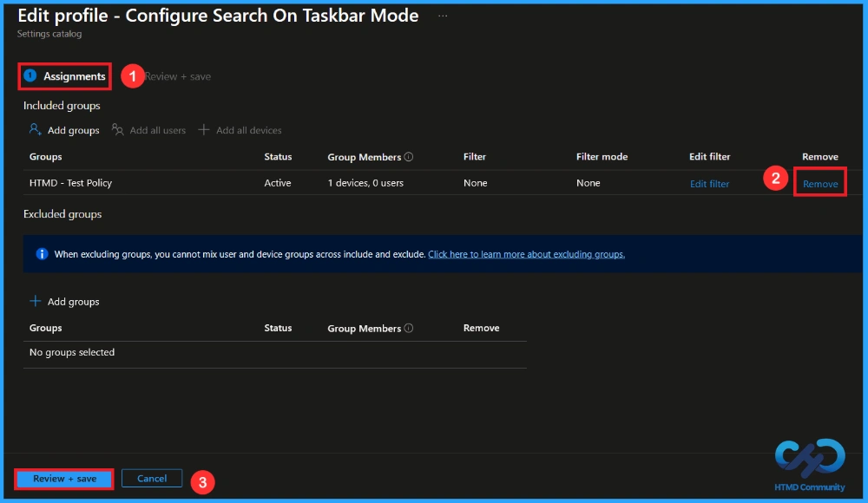The width and height of the screenshot is (868, 503).
Task: Click the 'No groups selected' row
Action: coord(274,352)
